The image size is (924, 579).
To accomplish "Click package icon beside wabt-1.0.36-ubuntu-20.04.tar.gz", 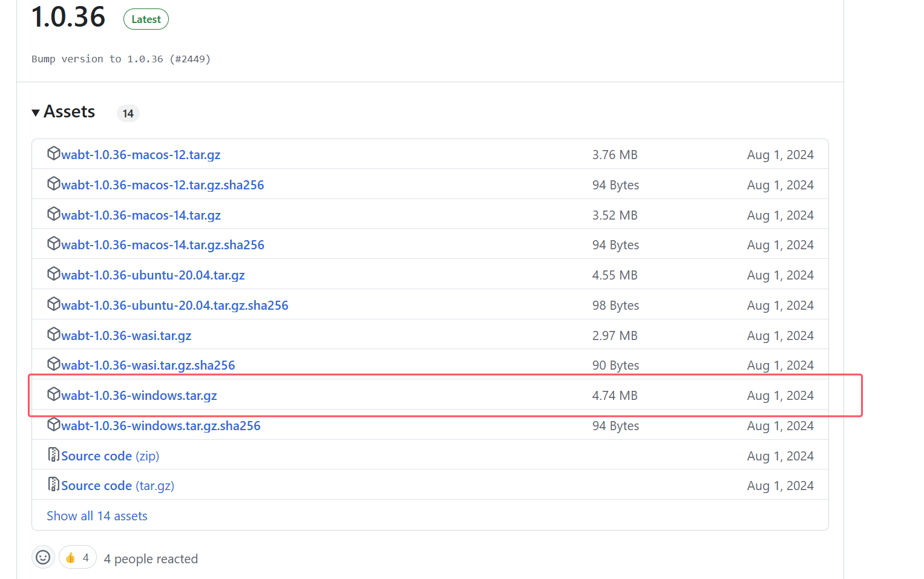I will point(54,273).
